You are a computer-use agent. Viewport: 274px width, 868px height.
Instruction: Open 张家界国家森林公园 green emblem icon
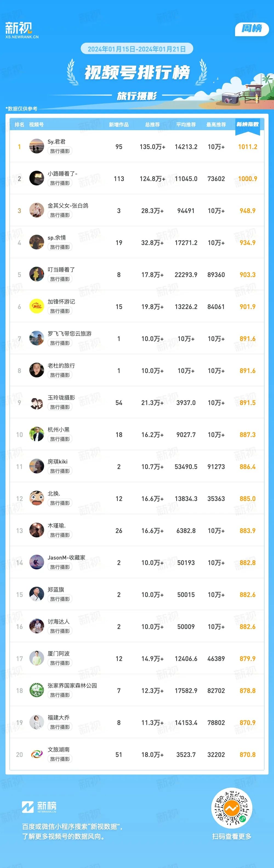point(36,691)
